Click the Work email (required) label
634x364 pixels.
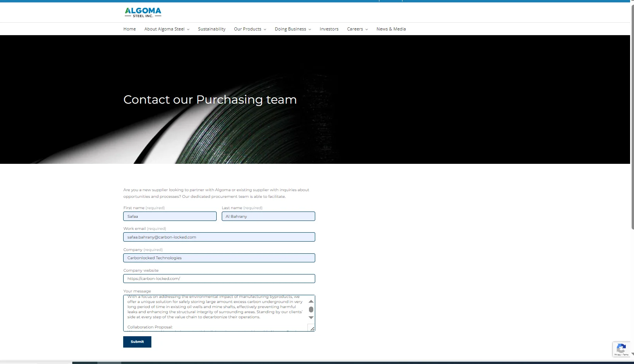pos(145,228)
